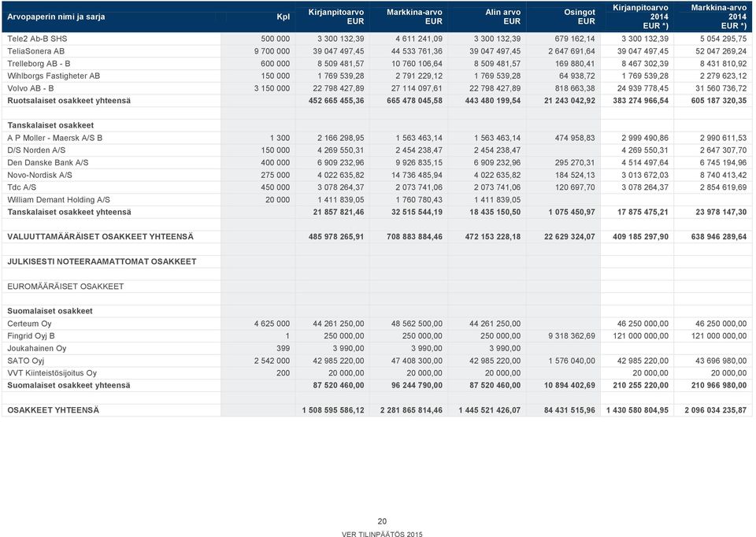Select foreign currency total '708 883 884,46'
Screen dimensions: 756x537
pos(415,237)
